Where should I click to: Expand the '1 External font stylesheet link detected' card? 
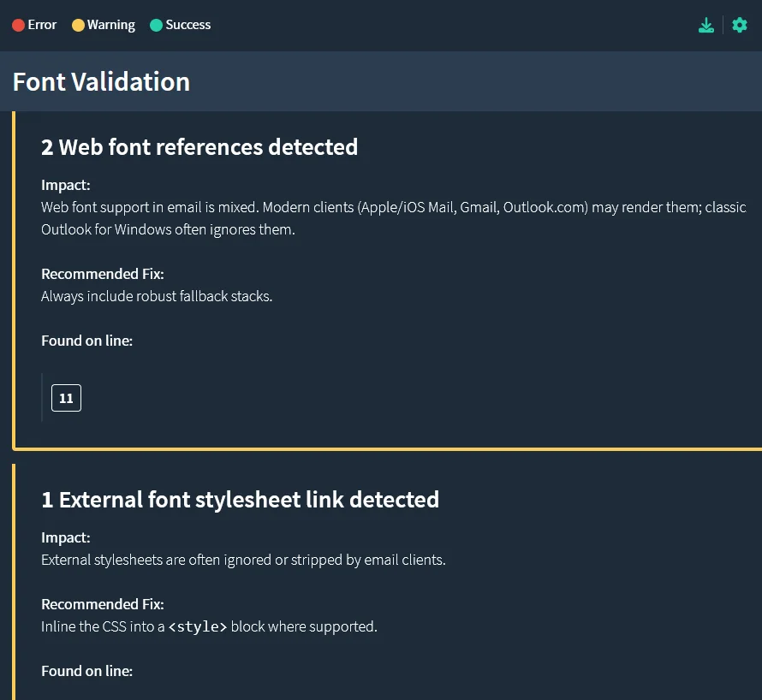pyautogui.click(x=241, y=499)
